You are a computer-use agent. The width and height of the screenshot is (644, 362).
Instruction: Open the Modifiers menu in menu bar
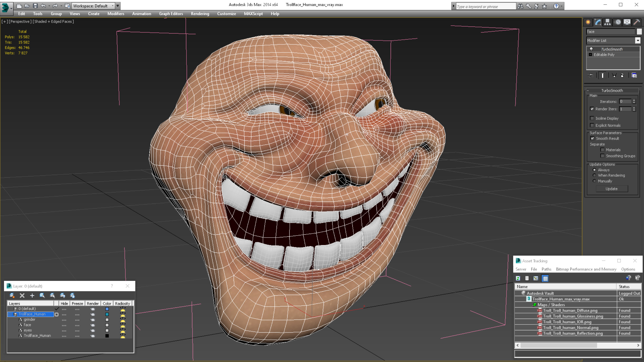115,14
